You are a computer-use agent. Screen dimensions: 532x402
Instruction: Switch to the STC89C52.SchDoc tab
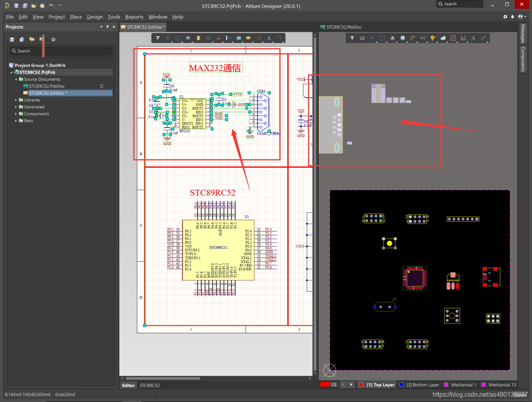point(143,27)
